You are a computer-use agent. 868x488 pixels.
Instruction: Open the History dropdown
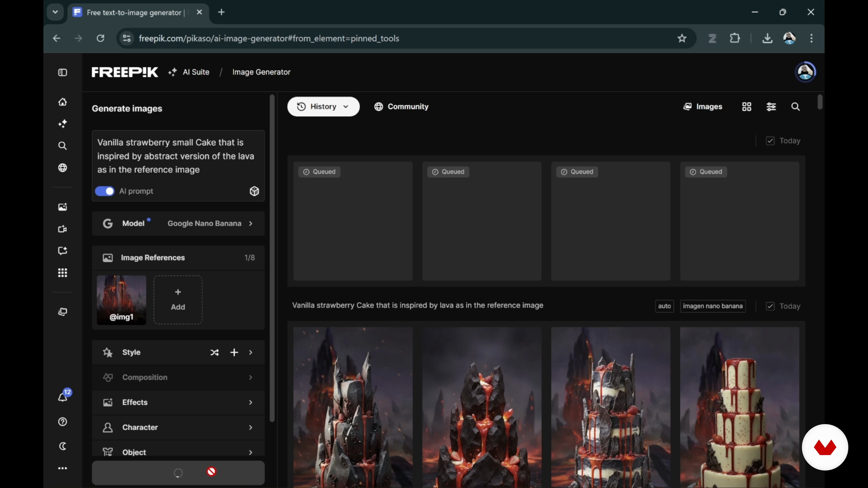[x=323, y=107]
